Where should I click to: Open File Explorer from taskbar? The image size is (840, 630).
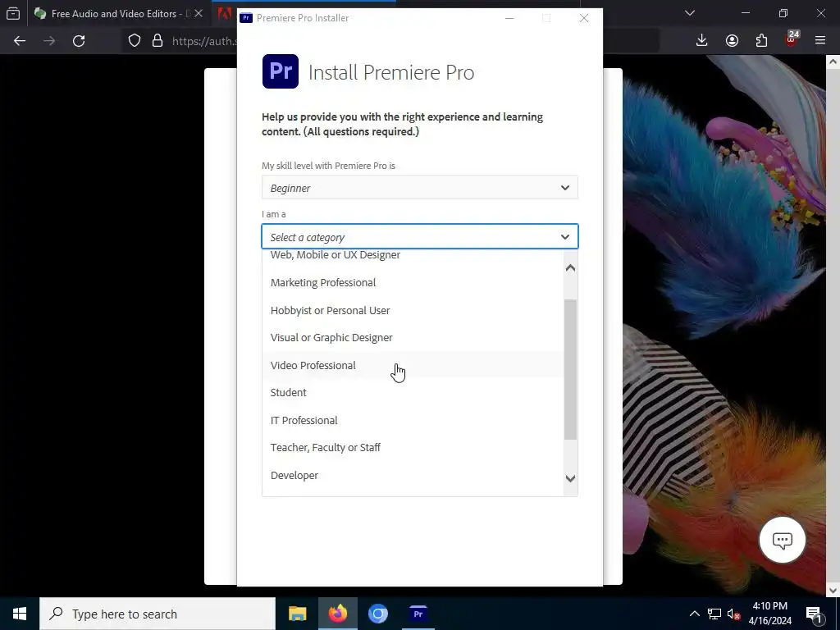tap(297, 614)
